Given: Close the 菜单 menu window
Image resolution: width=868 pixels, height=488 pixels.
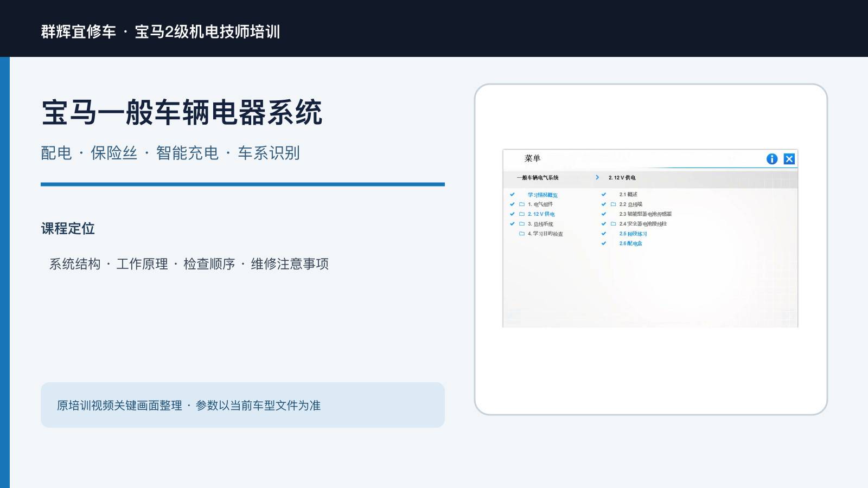Looking at the screenshot, I should (x=789, y=159).
